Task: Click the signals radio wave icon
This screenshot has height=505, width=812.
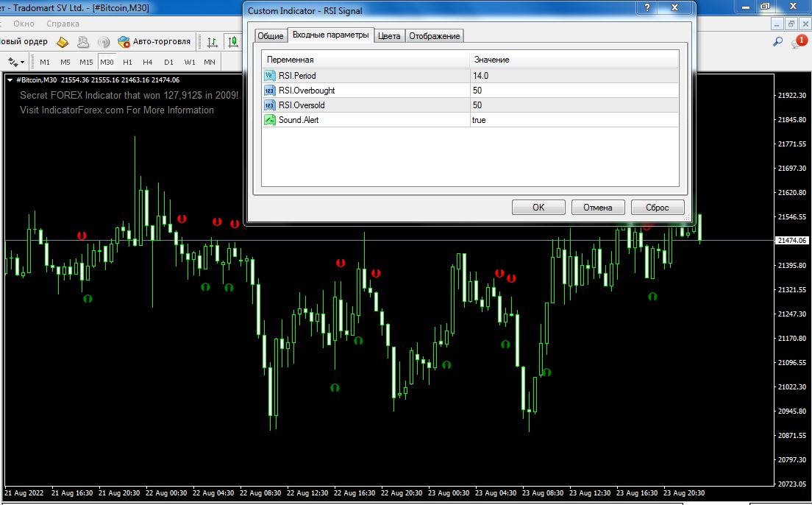Action: click(x=104, y=42)
